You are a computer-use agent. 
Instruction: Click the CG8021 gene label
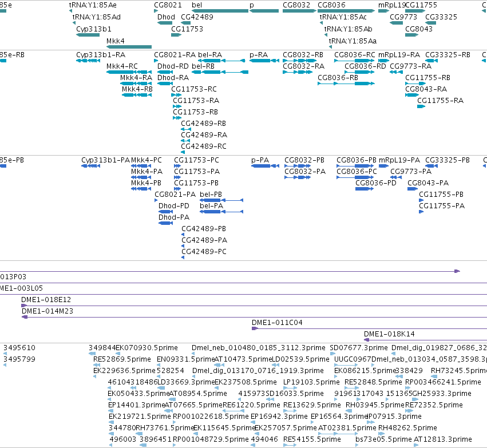pos(168,5)
